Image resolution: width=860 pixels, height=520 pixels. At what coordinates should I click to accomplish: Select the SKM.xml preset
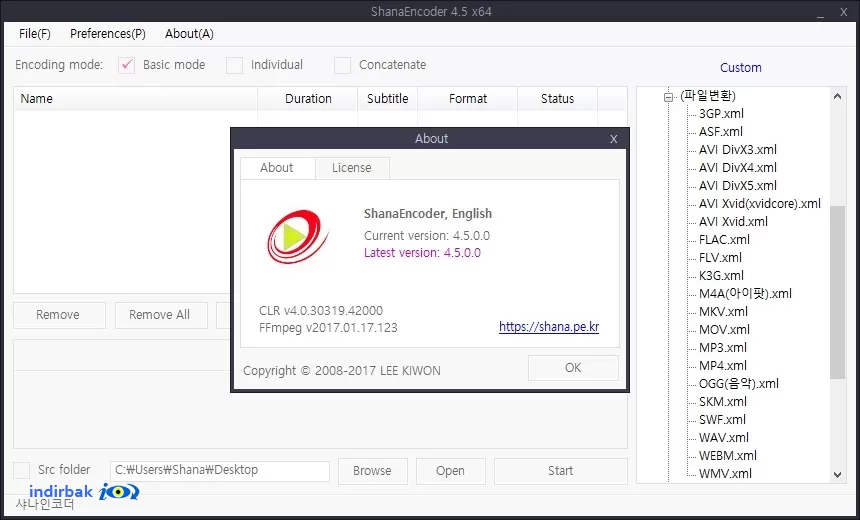(x=723, y=402)
